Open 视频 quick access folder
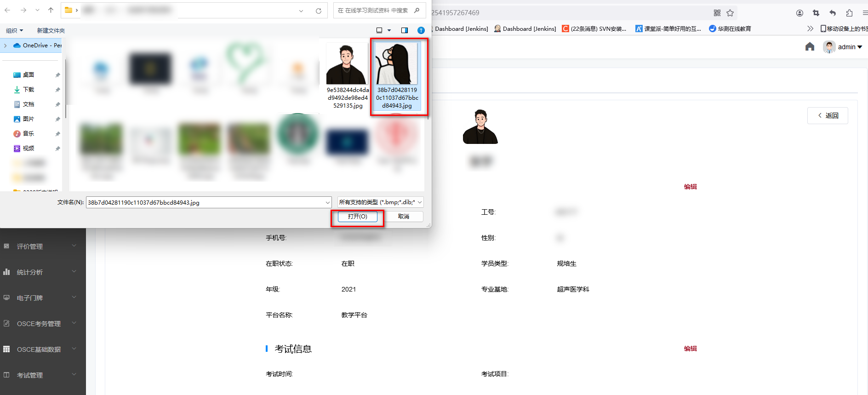Viewport: 868px width, 395px height. (29, 149)
